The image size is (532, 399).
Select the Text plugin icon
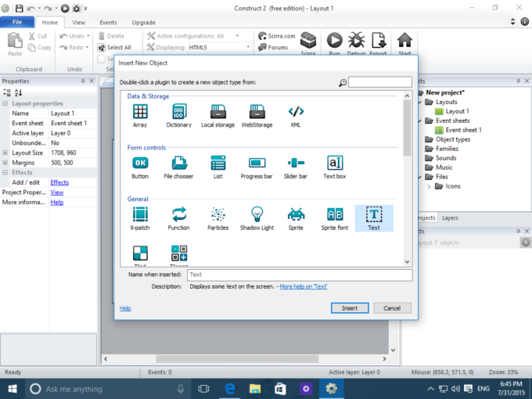tap(374, 214)
